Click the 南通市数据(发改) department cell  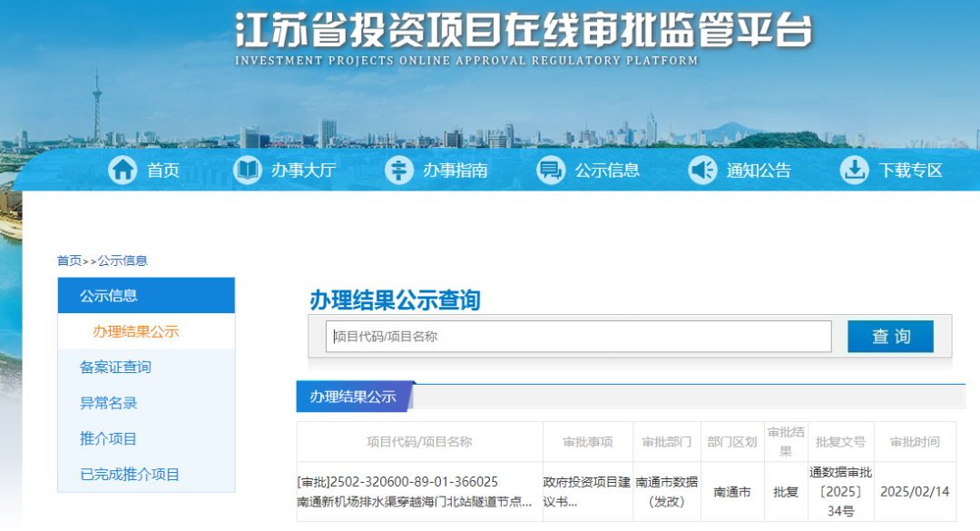pos(667,492)
